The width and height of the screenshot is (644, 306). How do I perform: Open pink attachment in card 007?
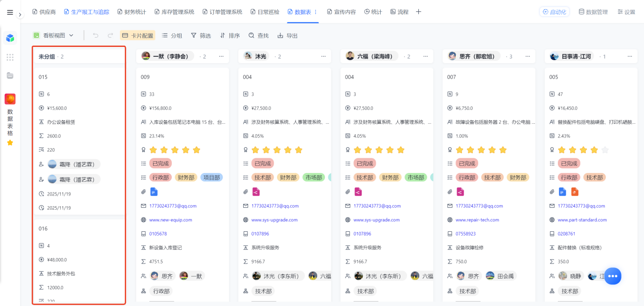(x=460, y=192)
